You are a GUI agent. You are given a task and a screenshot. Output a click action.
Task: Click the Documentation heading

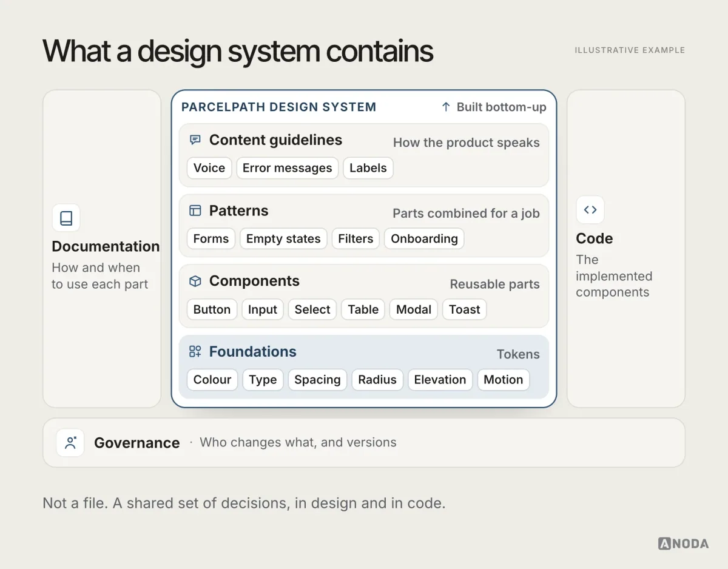pos(106,246)
